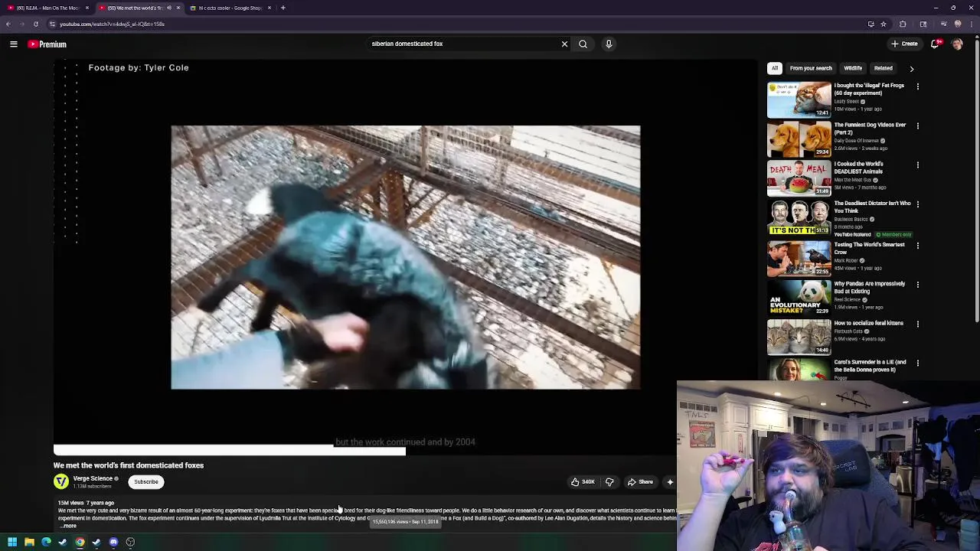The height and width of the screenshot is (551, 980).
Task: Open the Chrome extensions puzzle icon
Action: 903,24
